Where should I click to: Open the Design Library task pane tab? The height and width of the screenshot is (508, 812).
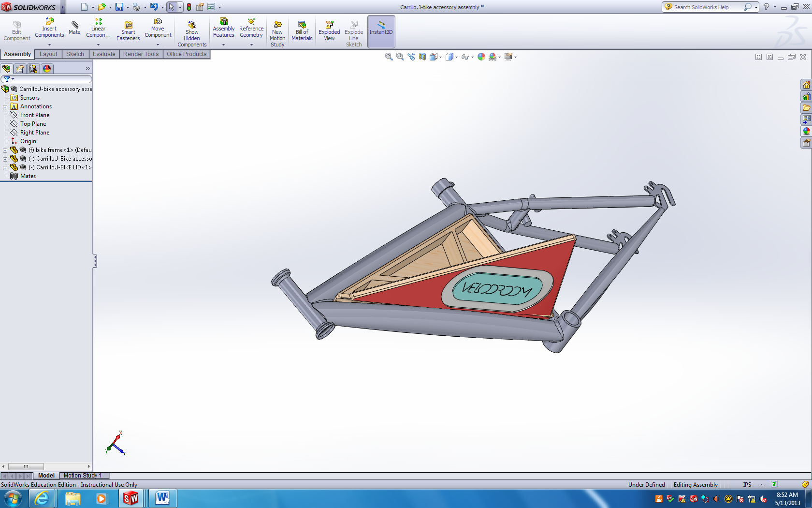pos(806,97)
